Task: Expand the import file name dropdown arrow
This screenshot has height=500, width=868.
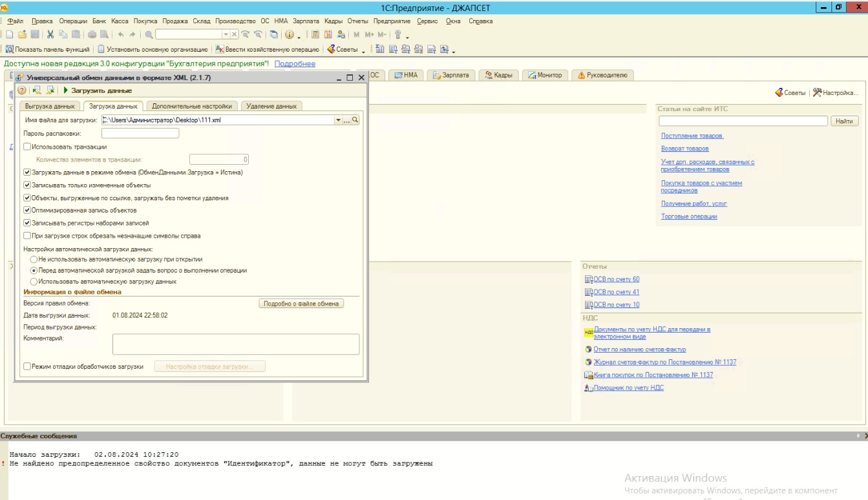Action: (x=337, y=120)
